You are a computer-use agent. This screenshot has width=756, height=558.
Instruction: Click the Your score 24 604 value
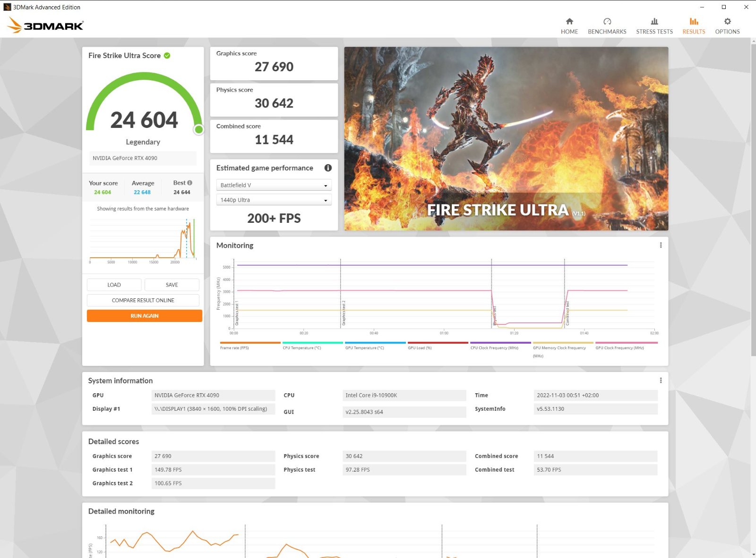(x=103, y=192)
